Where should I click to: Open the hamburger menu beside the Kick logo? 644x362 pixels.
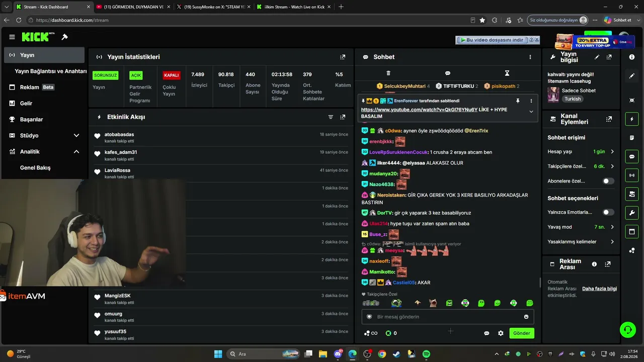pyautogui.click(x=12, y=37)
